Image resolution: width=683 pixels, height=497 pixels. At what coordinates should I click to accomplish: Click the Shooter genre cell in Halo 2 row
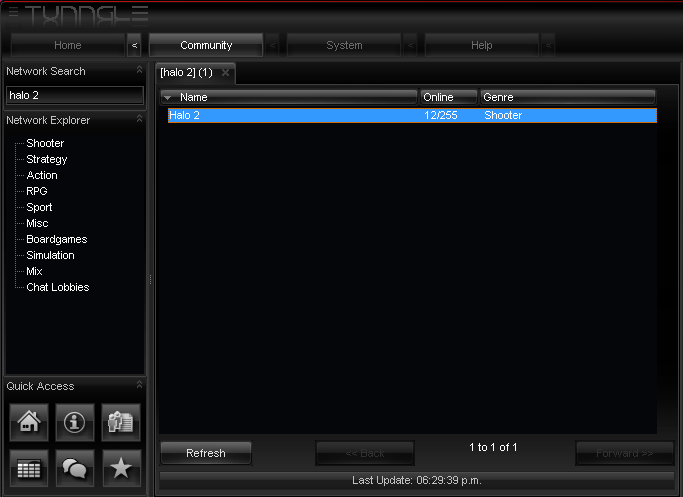point(503,115)
